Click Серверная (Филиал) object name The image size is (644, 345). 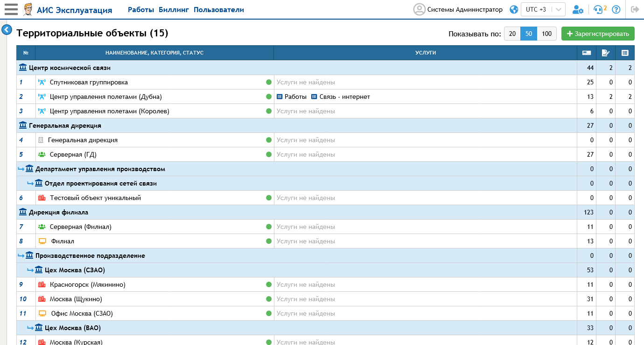pos(81,227)
